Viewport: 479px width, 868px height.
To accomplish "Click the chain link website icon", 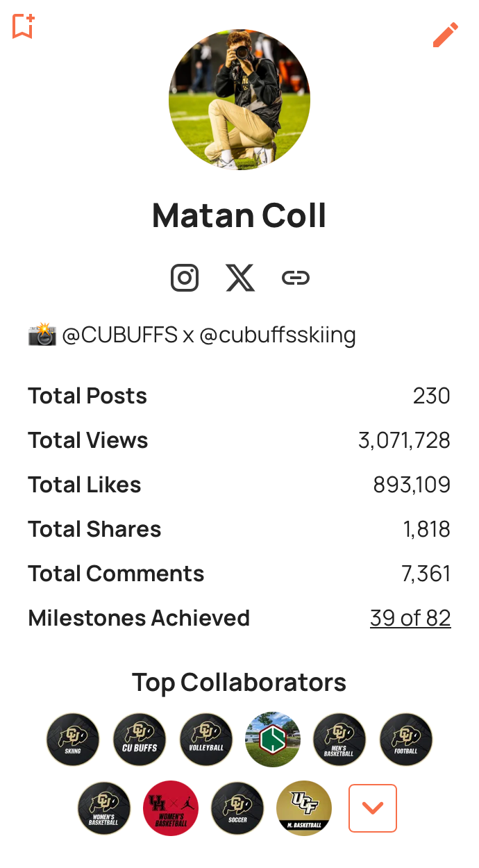I will tap(296, 278).
